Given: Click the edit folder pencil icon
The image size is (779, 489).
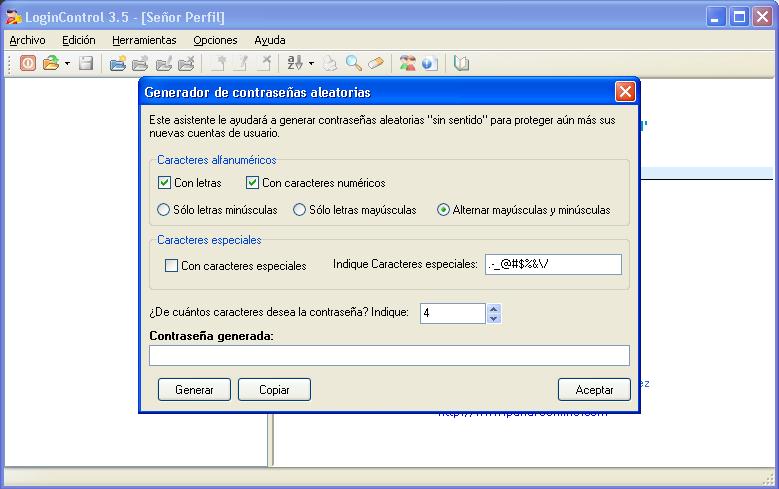Looking at the screenshot, I should pyautogui.click(x=163, y=64).
